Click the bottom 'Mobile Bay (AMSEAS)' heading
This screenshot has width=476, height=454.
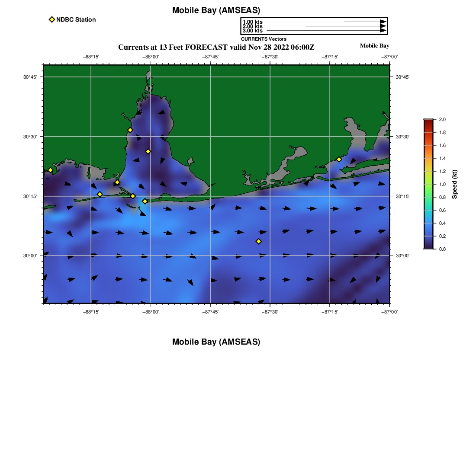(216, 342)
